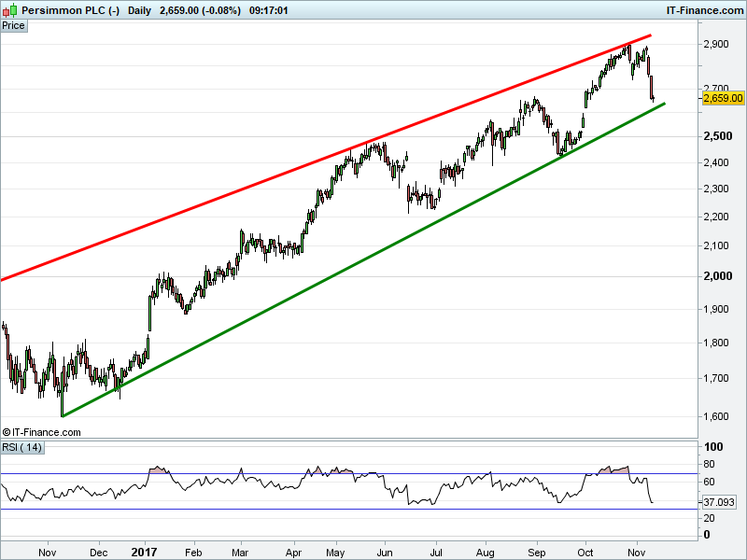Click the Aug label on time axis

pos(485,553)
